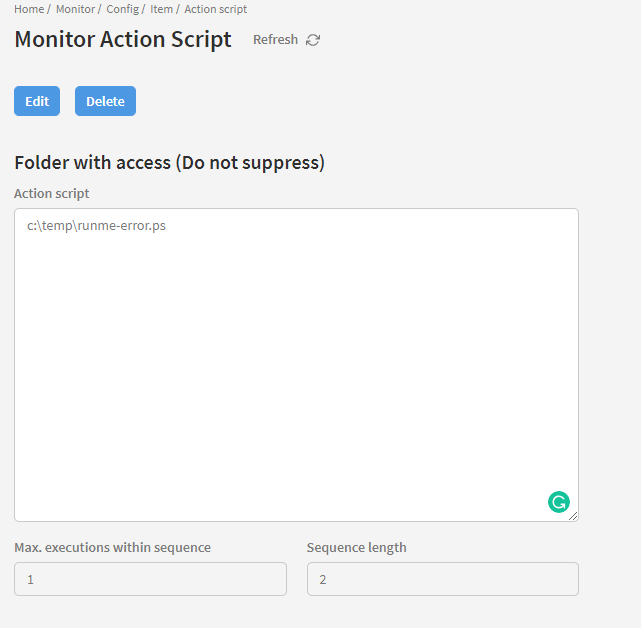Click the circular arrows refresh icon
The width and height of the screenshot is (641, 628).
click(313, 40)
